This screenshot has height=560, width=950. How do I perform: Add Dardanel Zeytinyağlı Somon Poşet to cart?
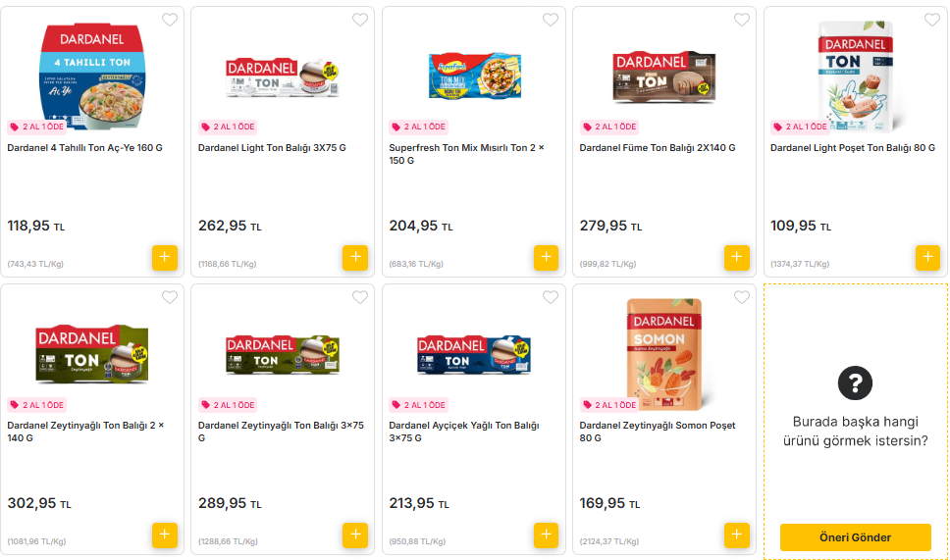[x=736, y=535]
